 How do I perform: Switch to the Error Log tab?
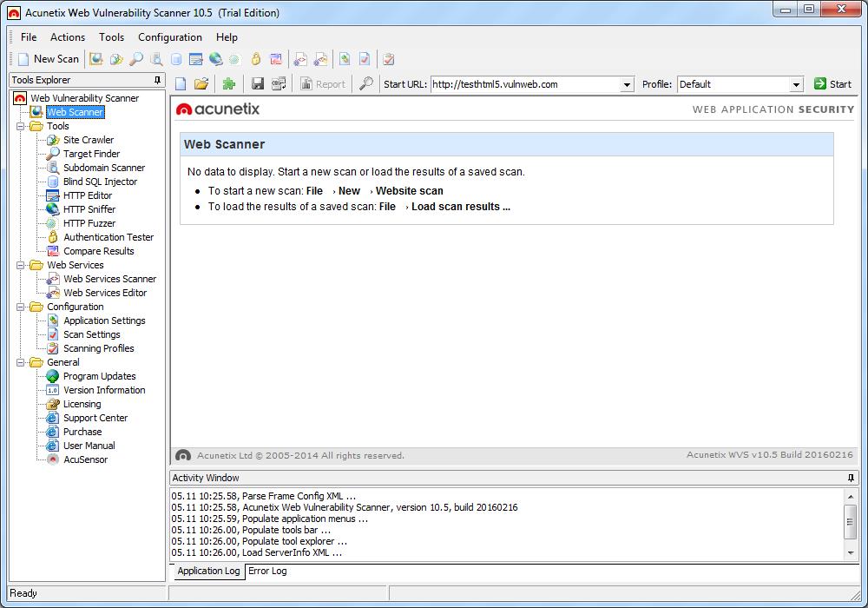pyautogui.click(x=266, y=572)
